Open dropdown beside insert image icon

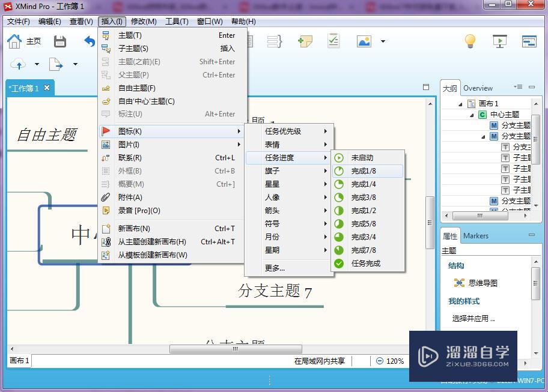pos(383,41)
